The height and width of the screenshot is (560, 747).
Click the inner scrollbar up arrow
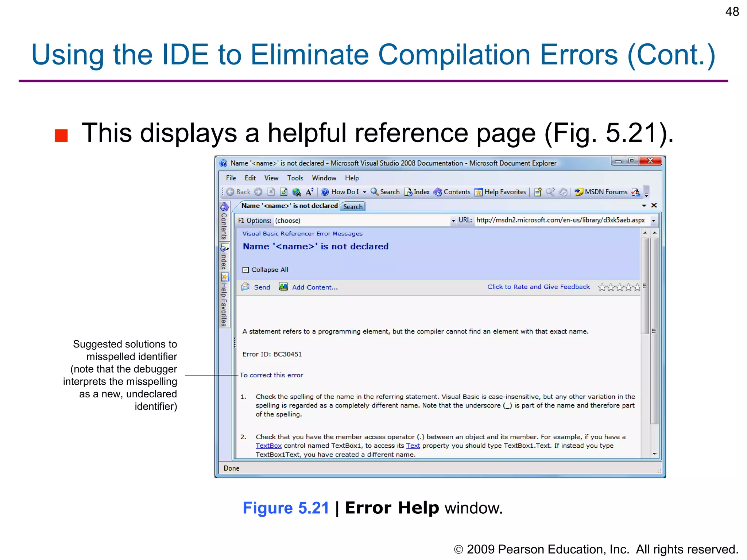[x=645, y=233]
